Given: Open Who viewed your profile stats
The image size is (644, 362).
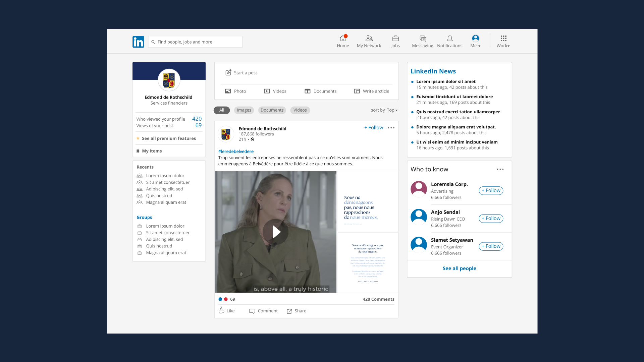Looking at the screenshot, I should (x=169, y=119).
